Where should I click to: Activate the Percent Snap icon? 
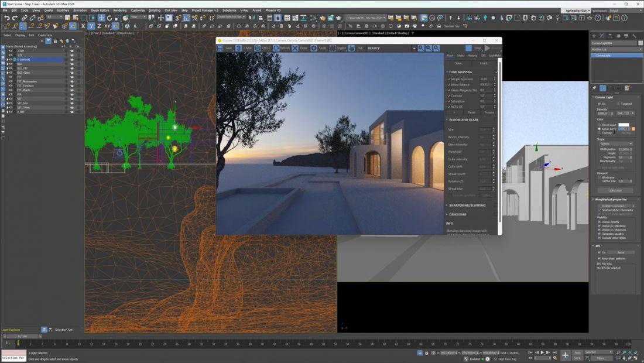point(195,18)
